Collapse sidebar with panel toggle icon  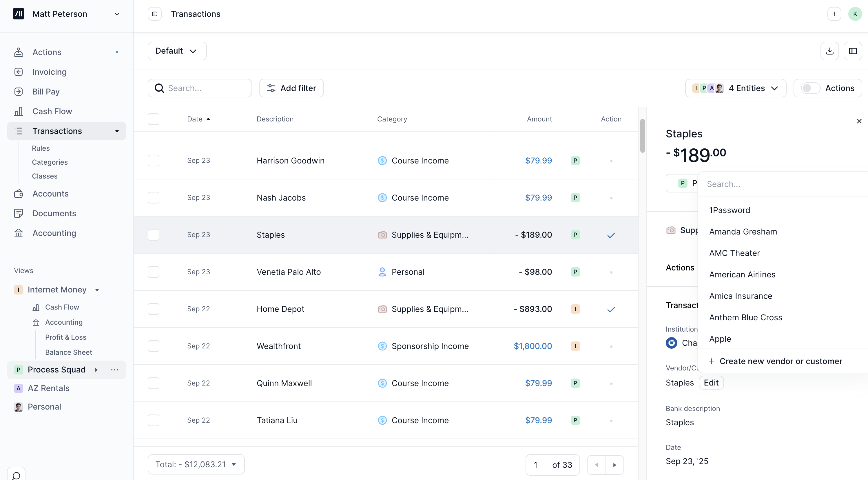[155, 14]
